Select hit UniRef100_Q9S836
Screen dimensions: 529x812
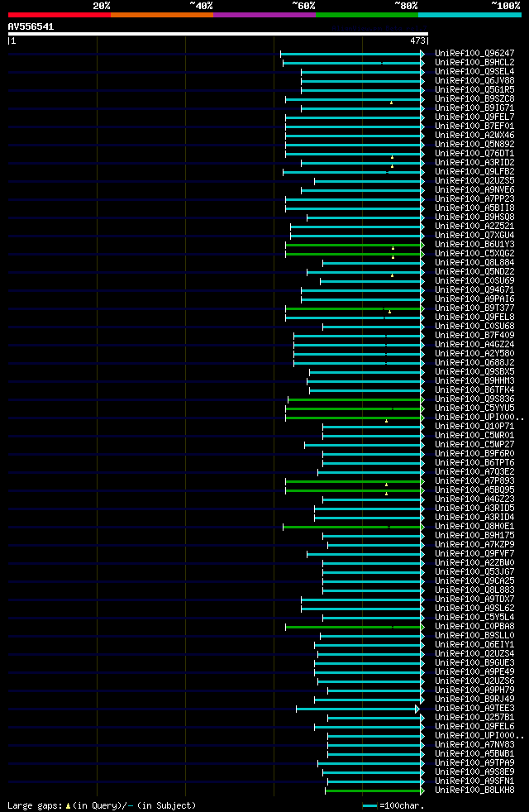click(x=474, y=399)
